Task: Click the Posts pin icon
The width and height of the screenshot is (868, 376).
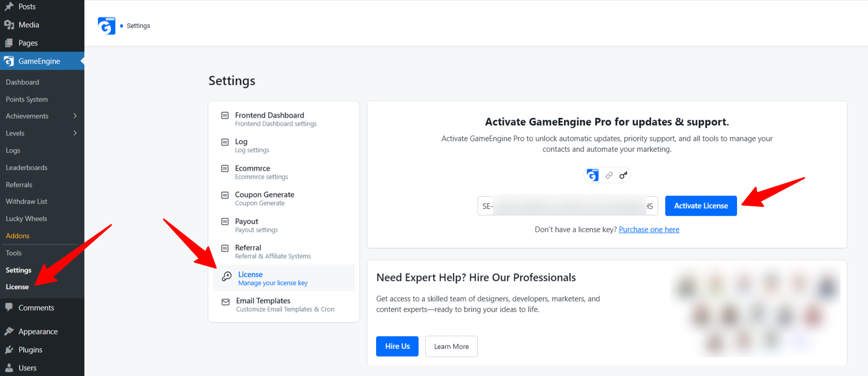Action: click(x=9, y=7)
